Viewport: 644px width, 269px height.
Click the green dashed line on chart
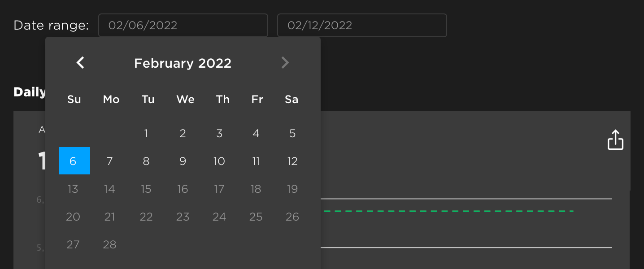tap(448, 211)
